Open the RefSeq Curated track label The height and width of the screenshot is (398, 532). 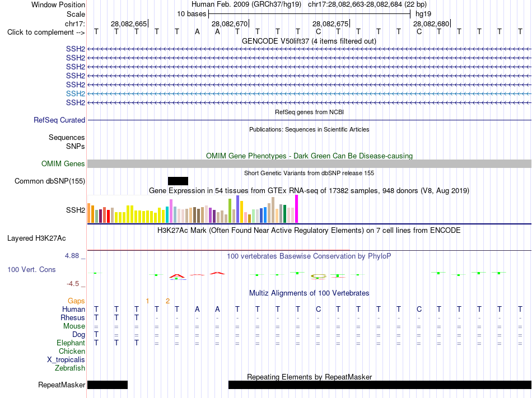[x=59, y=120]
